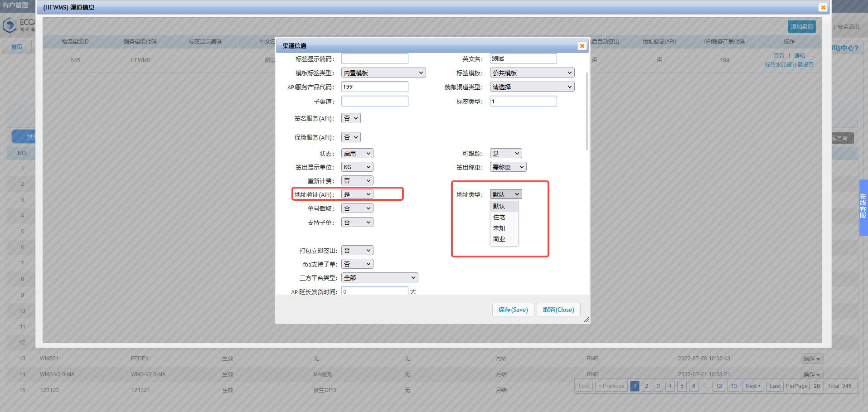Viewport: 868px width, 412px height.
Task: Expand the 模板标签类型 dropdown
Action: [x=383, y=73]
